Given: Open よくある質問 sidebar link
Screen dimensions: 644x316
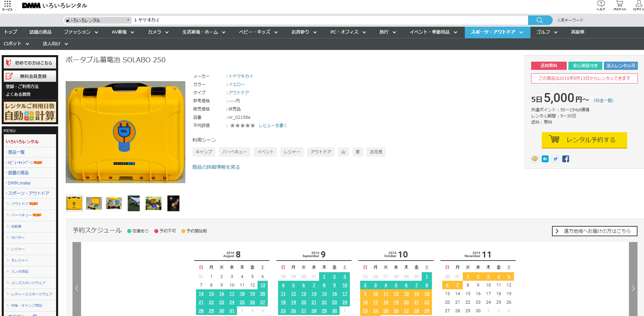Looking at the screenshot, I should (x=18, y=94).
